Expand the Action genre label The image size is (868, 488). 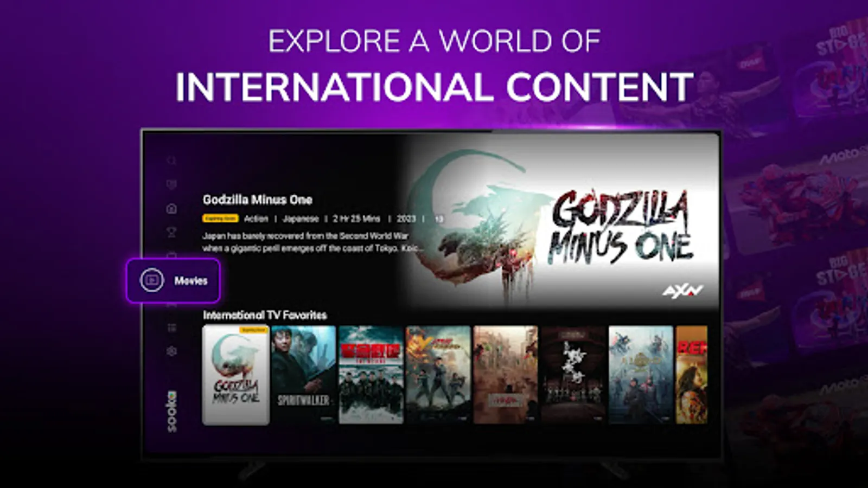[x=256, y=219]
